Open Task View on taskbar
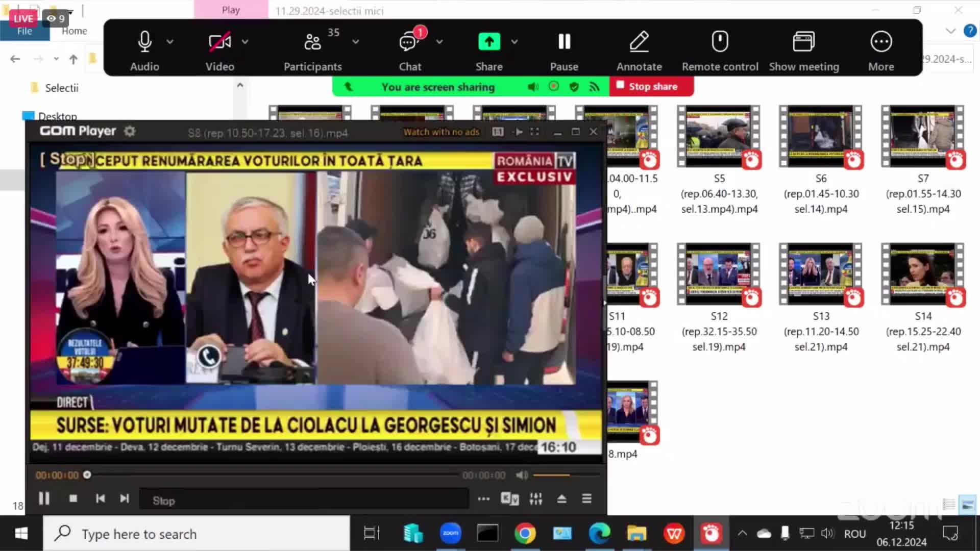This screenshot has width=980, height=551. click(x=372, y=534)
